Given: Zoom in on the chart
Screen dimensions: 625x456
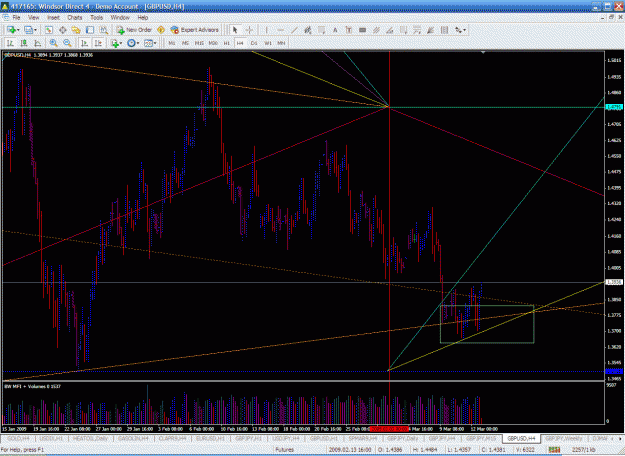Looking at the screenshot, I should tap(53, 43).
